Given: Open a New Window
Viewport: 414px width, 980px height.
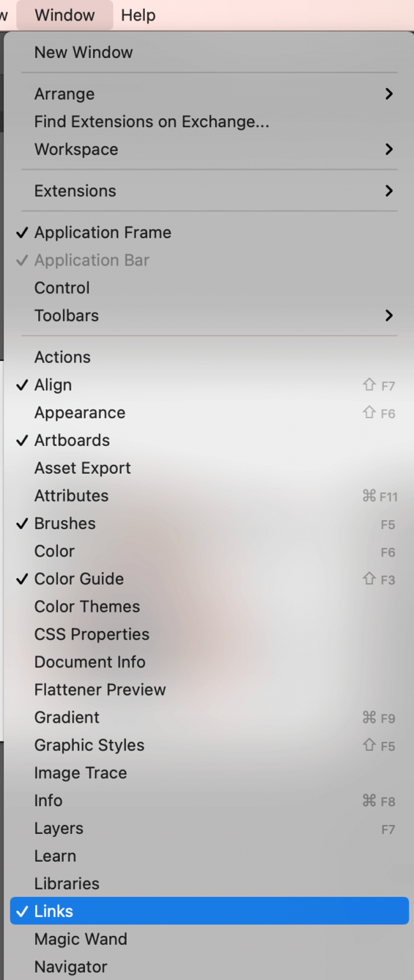Looking at the screenshot, I should pos(84,52).
